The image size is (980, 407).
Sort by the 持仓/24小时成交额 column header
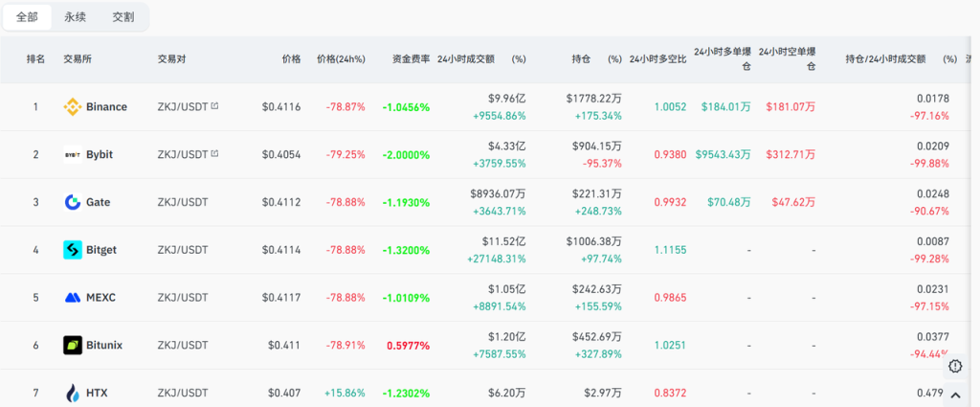(885, 59)
